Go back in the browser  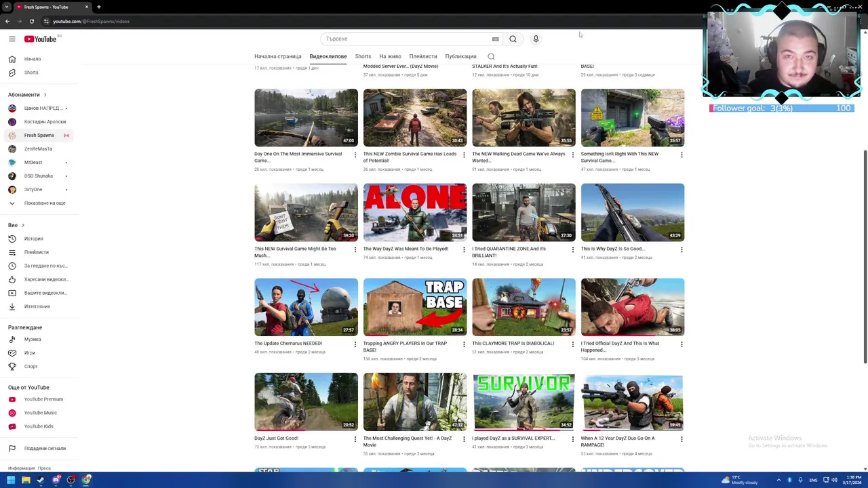pyautogui.click(x=7, y=21)
